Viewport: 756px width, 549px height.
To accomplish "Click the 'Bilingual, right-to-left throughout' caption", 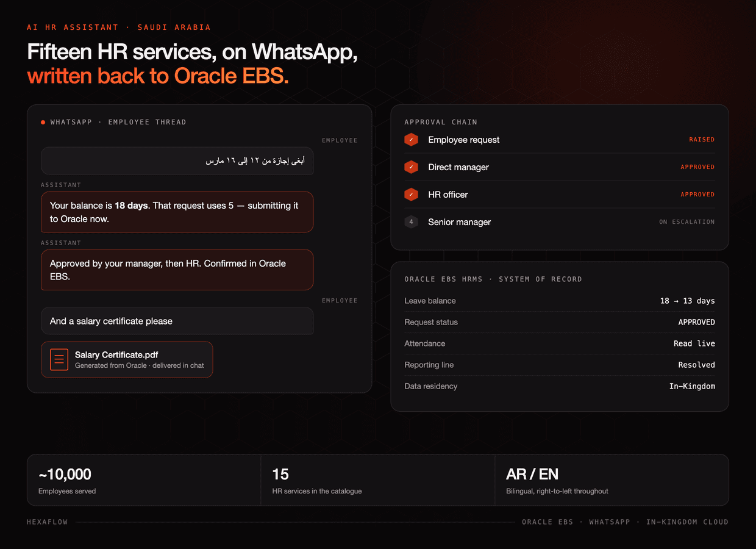I will tap(557, 491).
